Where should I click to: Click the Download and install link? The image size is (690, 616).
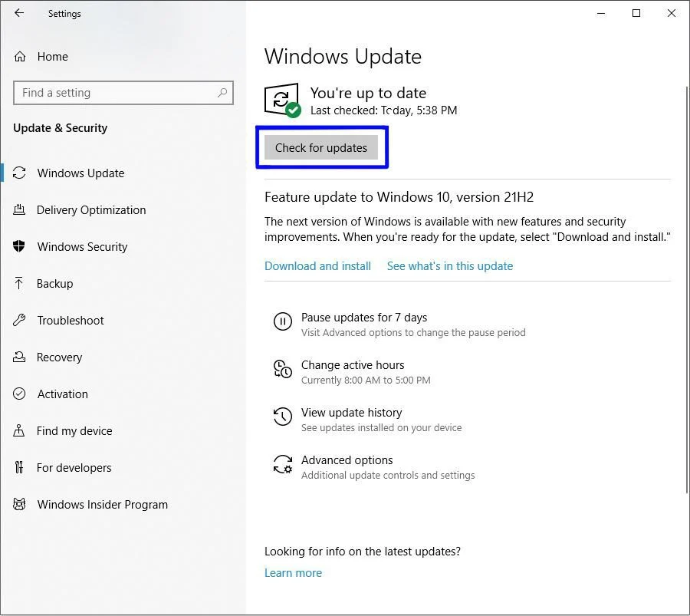pos(317,266)
